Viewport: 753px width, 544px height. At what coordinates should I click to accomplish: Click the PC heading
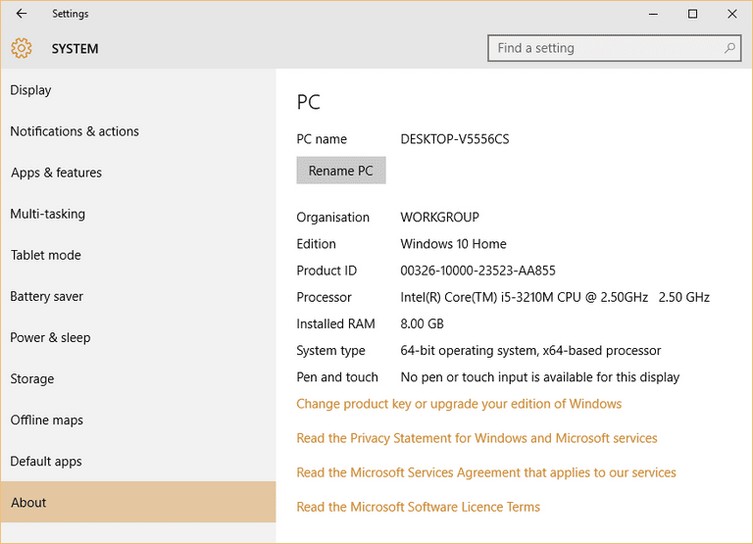(308, 102)
